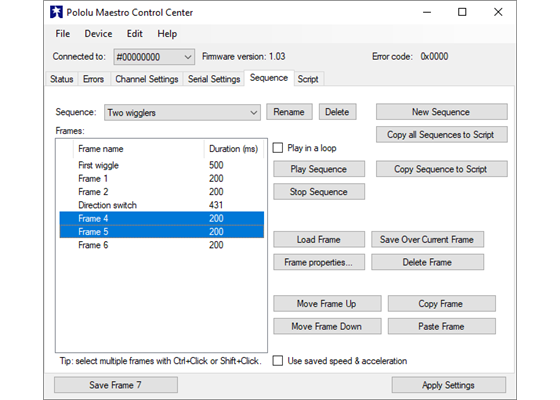Image resolution: width=560 pixels, height=400 pixels.
Task: Click the Move Frame Up button
Action: (x=327, y=304)
